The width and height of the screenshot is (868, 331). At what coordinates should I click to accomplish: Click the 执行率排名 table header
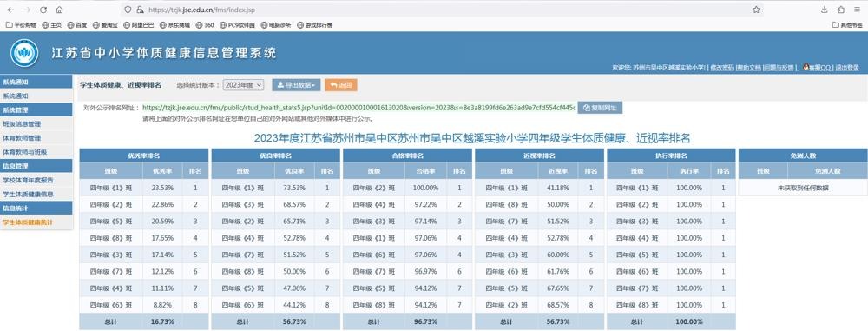click(671, 156)
